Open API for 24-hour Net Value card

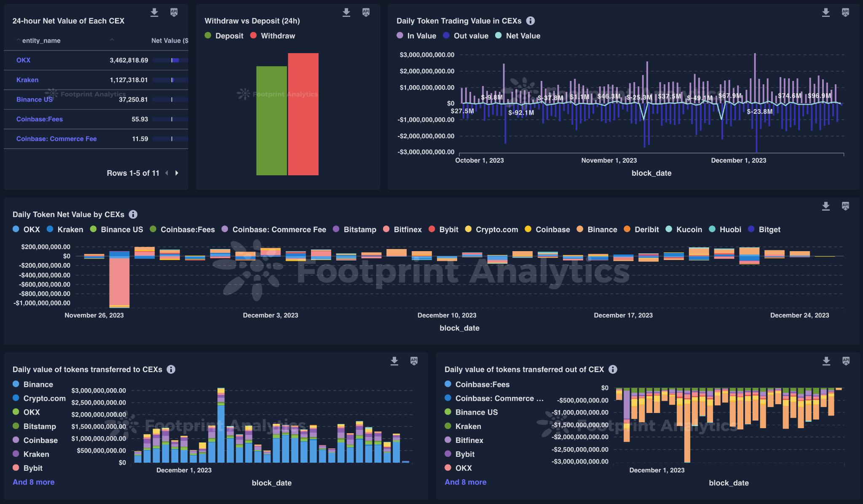pos(174,13)
